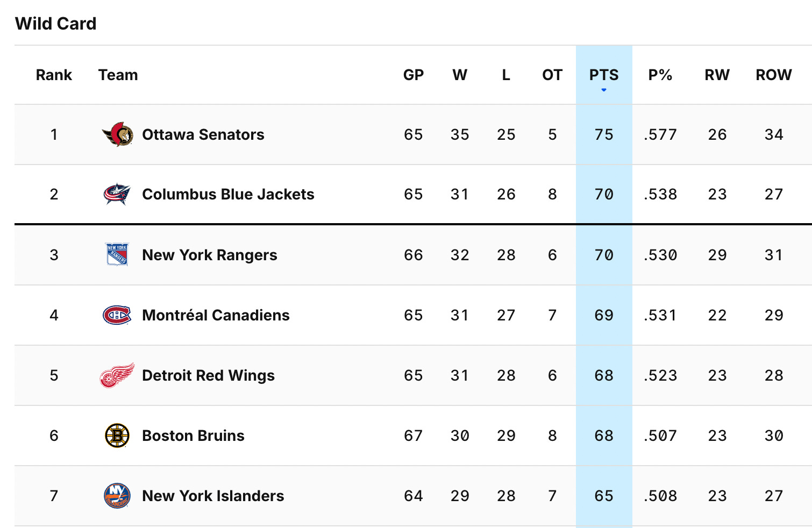Sort standings by W column header
This screenshot has height=528, width=812.
(x=460, y=75)
